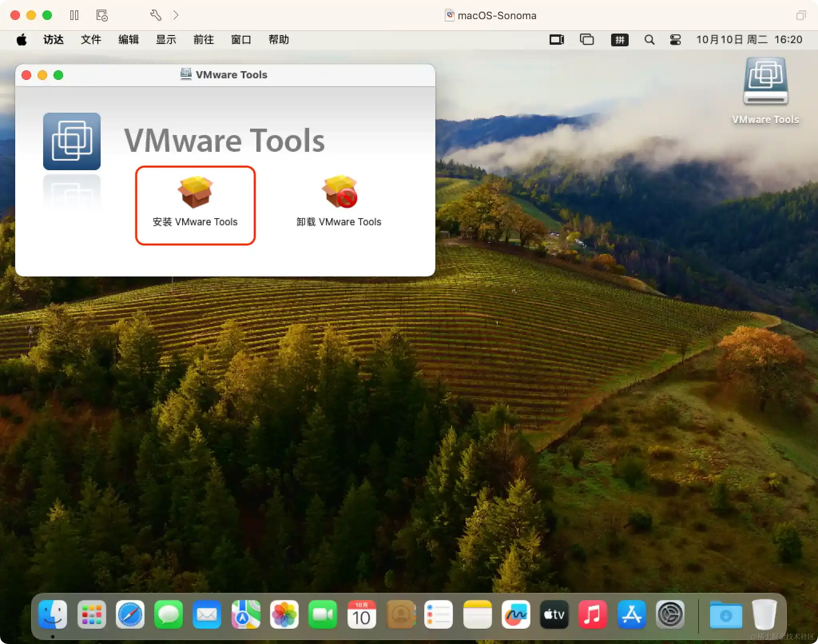Expand the VMware toolbar with the arrow
Screen dimensions: 818x644
point(176,15)
